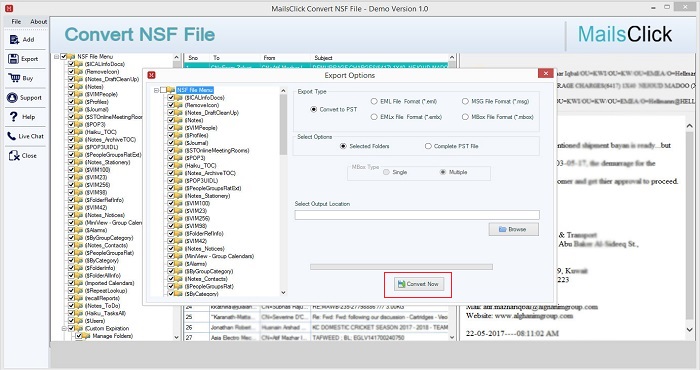Click the folder icon of ($Alarms) in the main tree
Screen dimensions: 700x370
[79, 230]
